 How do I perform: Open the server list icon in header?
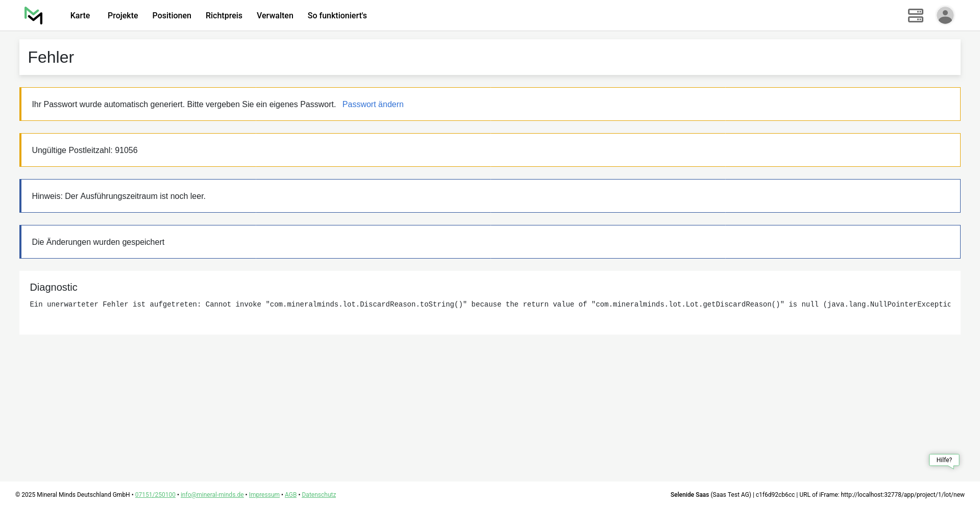click(915, 15)
